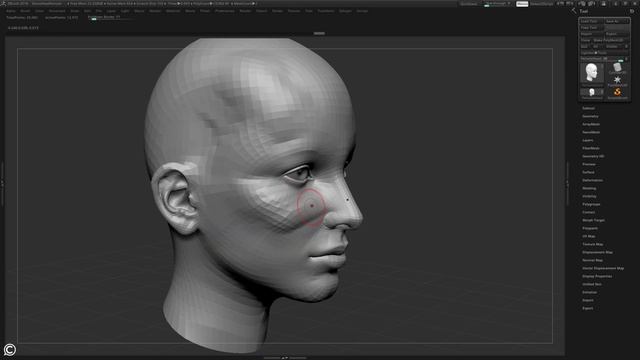Open the Zplugin menu
Image resolution: width=640 pixels, height=360 pixels.
(x=345, y=11)
